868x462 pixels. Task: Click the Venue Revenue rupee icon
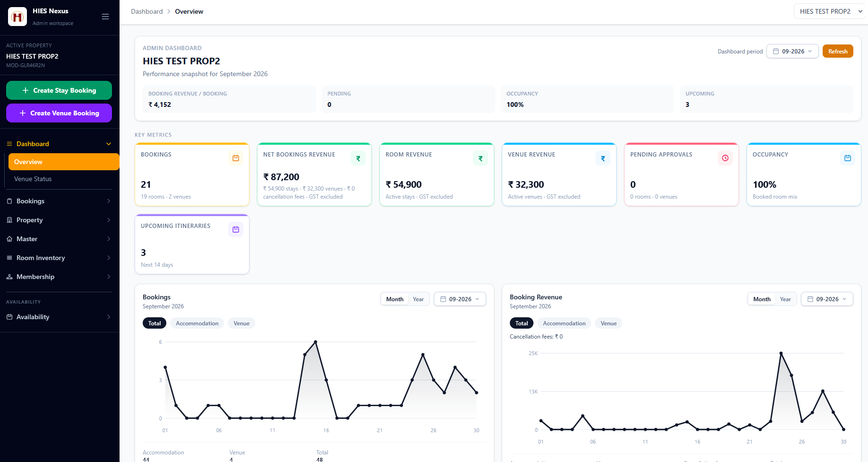[x=603, y=158]
